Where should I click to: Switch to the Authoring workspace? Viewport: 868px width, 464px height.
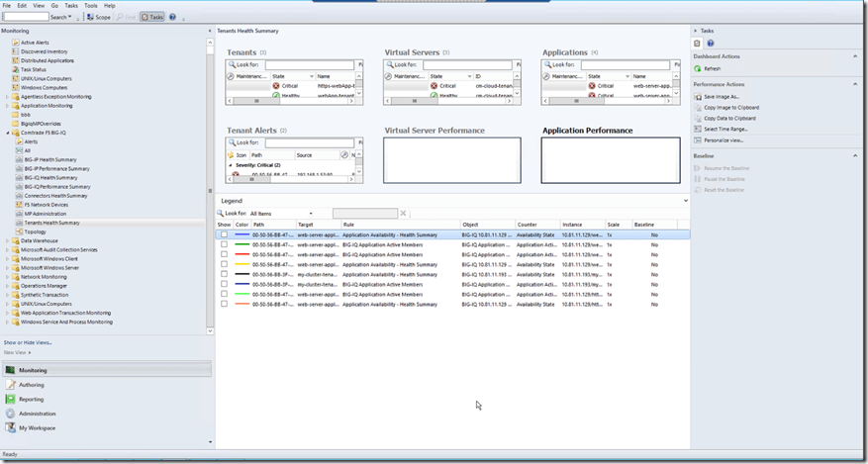[x=31, y=385]
